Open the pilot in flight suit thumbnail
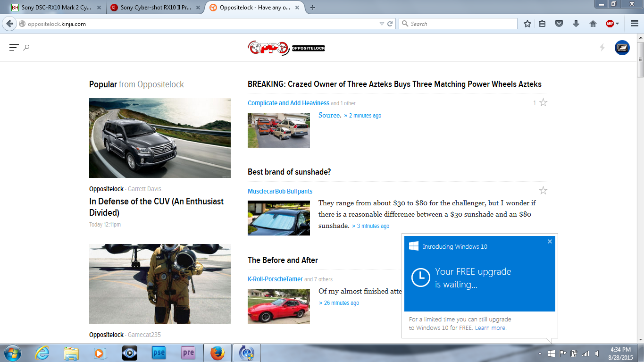Viewport: 644px width, 362px height. [x=160, y=284]
